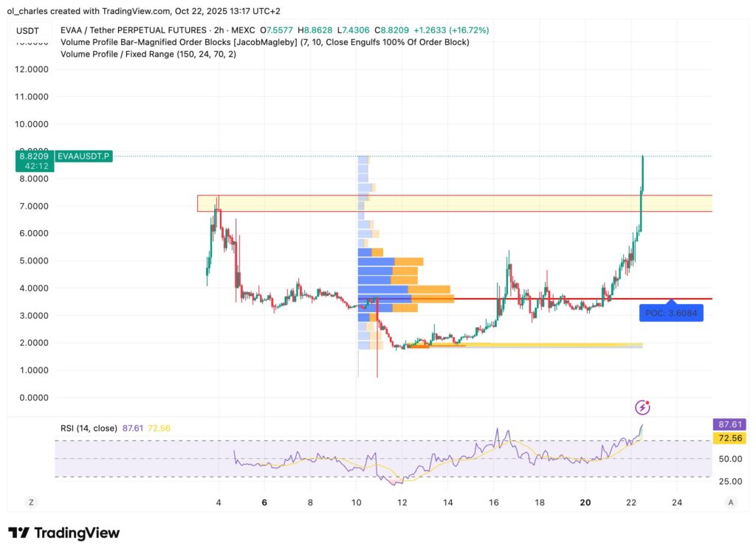This screenshot has width=756, height=554.
Task: Click the 'A' auto-scale icon on RSI pane
Action: (730, 502)
